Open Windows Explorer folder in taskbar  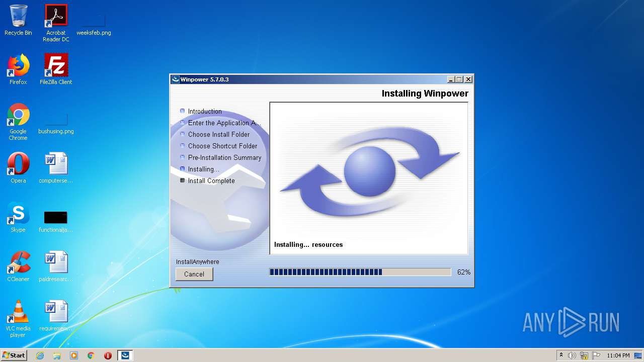pos(57,355)
